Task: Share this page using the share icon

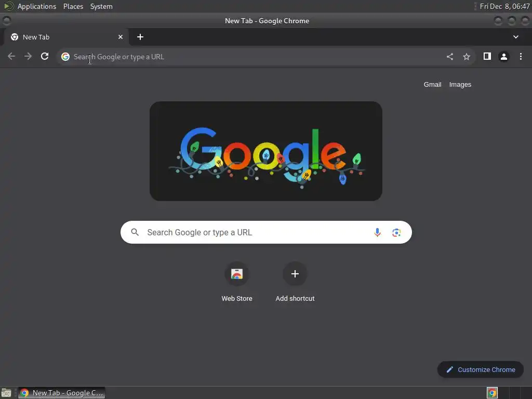Action: click(450, 57)
